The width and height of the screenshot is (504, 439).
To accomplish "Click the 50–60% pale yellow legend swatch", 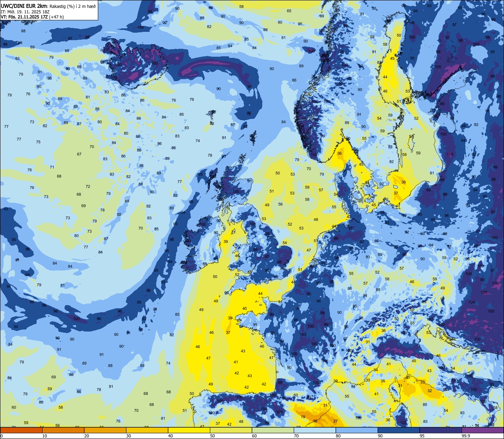I will tap(231, 430).
